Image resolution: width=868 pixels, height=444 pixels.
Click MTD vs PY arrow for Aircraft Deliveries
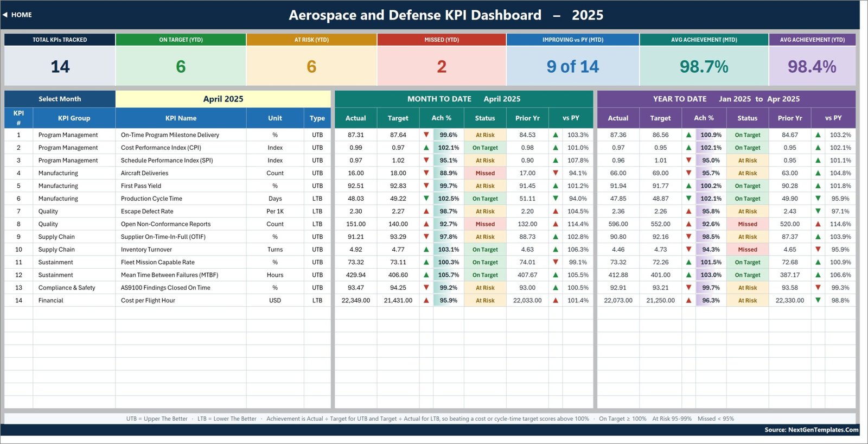point(556,173)
